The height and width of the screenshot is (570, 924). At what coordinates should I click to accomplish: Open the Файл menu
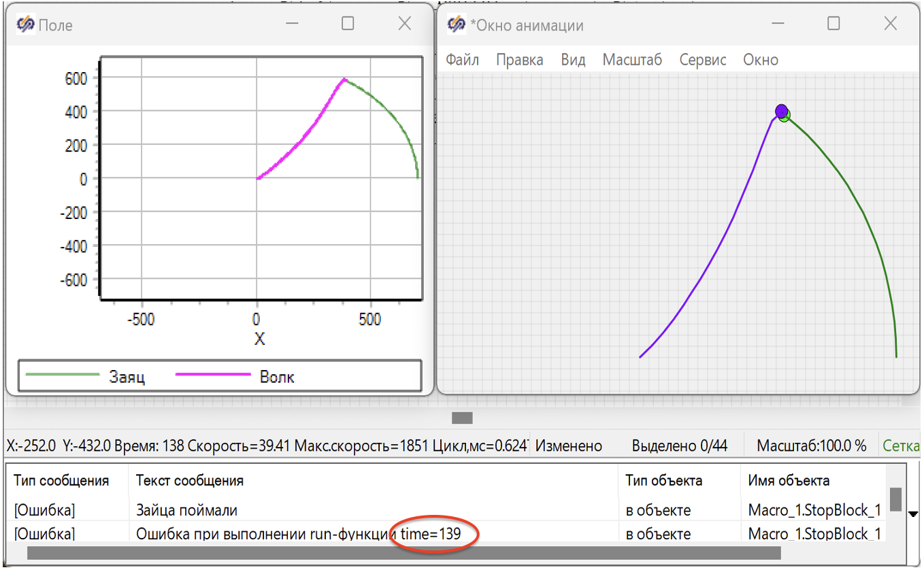(x=463, y=60)
